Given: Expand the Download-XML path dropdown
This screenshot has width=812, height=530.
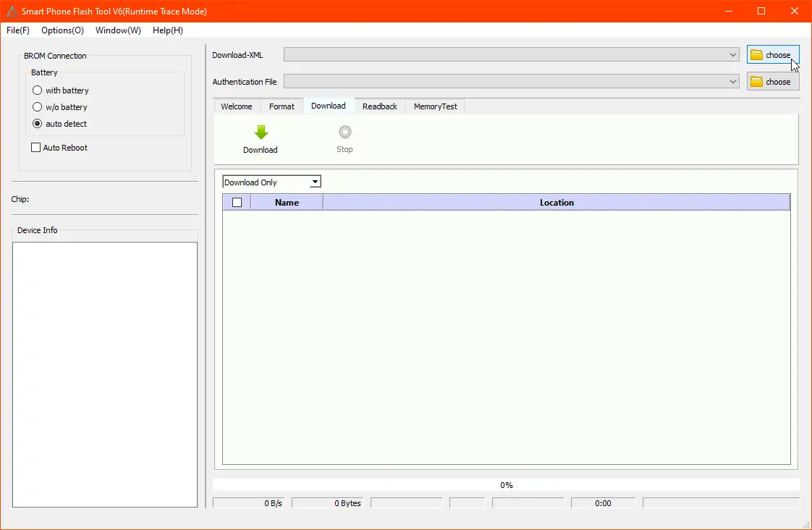Looking at the screenshot, I should pos(733,55).
